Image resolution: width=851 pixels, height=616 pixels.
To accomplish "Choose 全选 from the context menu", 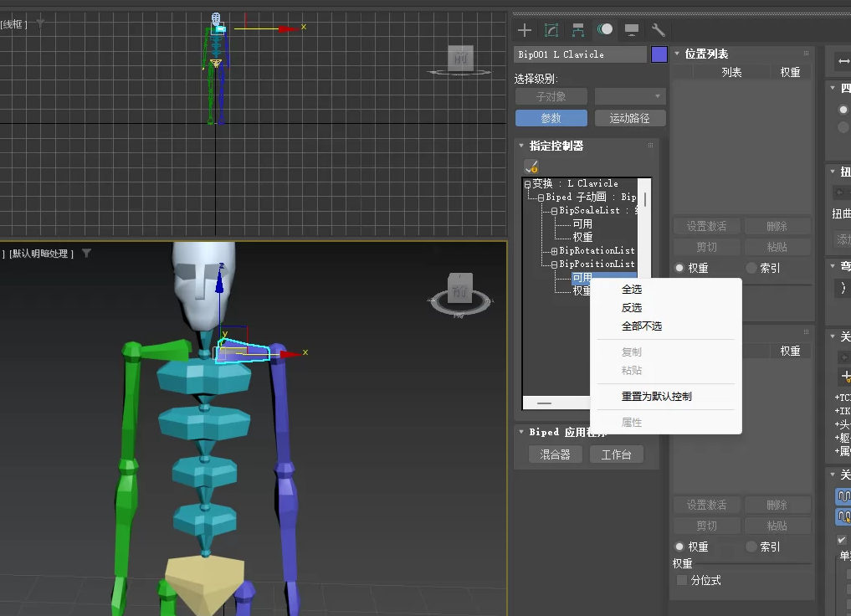I will tap(632, 290).
